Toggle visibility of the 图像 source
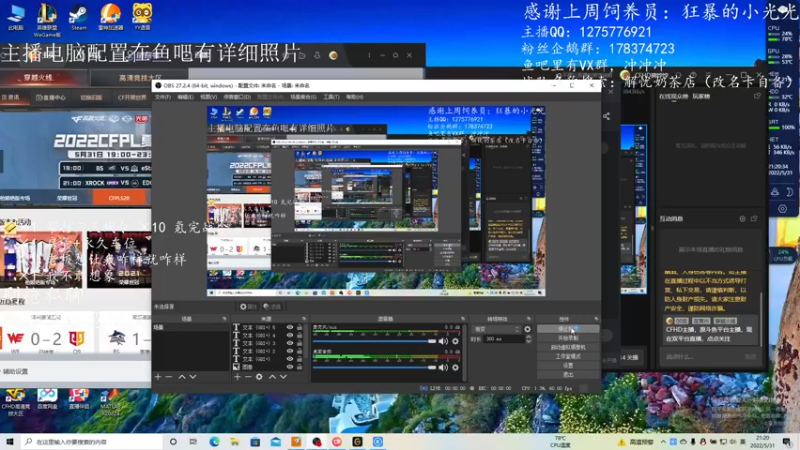Screen dimensions: 800x450 pos(290,367)
